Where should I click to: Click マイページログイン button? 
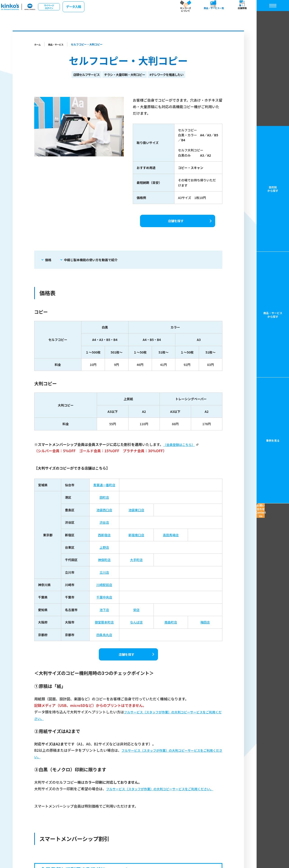tap(49, 7)
